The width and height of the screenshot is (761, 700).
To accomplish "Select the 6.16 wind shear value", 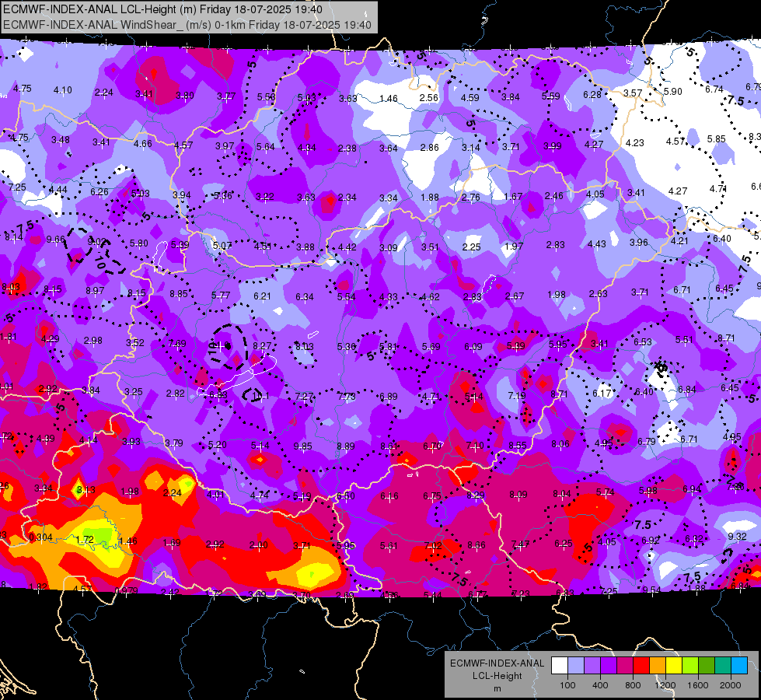I will click(389, 496).
